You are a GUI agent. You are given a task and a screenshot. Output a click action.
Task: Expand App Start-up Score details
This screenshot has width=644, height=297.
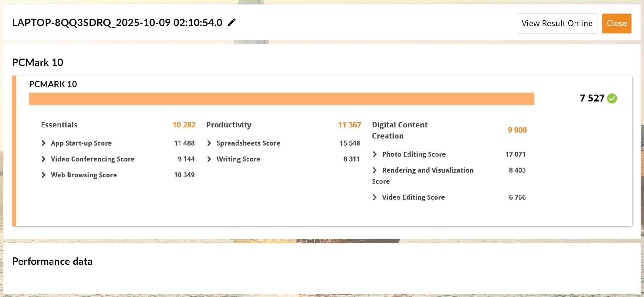point(44,143)
